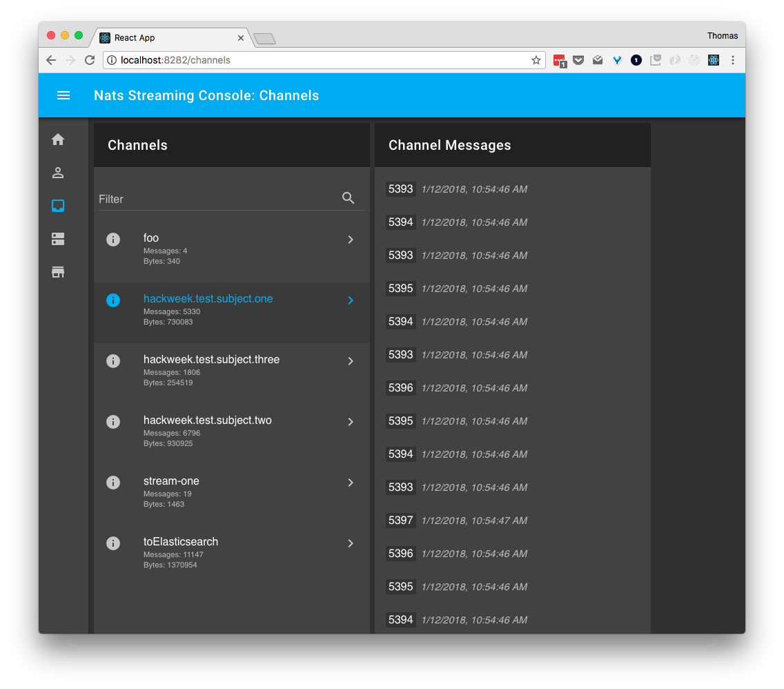Expand the foo channel chevron
The width and height of the screenshot is (784, 689).
point(351,240)
